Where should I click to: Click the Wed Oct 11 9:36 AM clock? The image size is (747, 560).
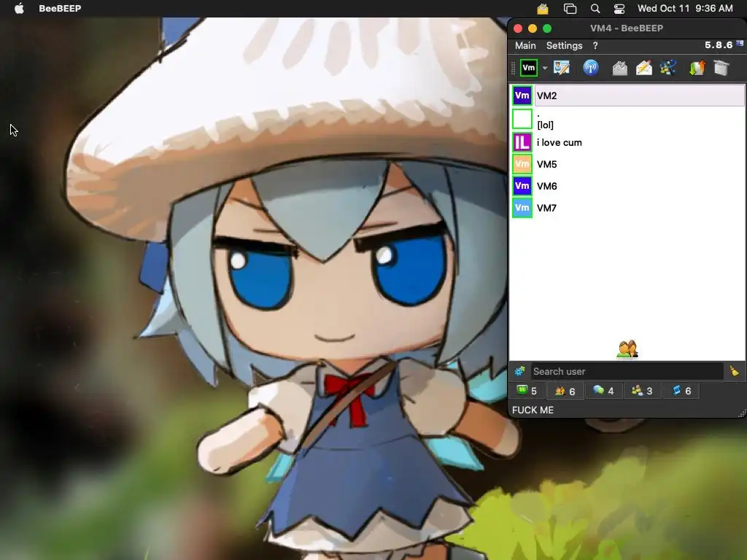(x=685, y=8)
